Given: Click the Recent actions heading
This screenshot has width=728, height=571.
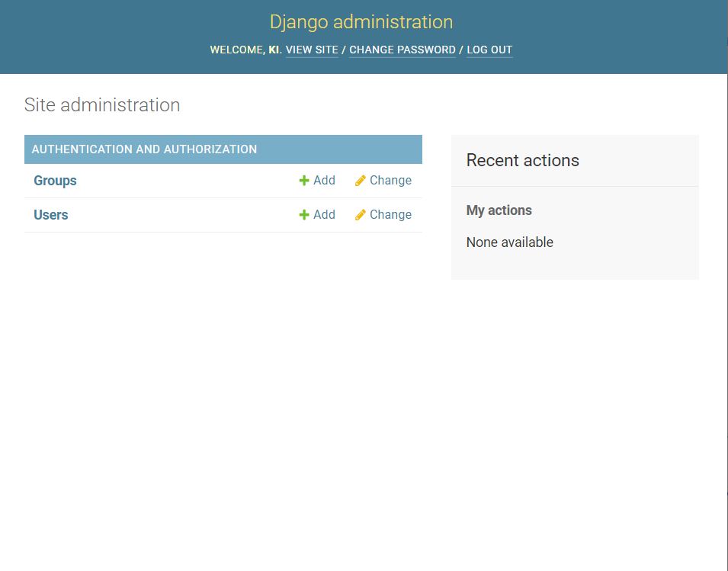Looking at the screenshot, I should [523, 160].
